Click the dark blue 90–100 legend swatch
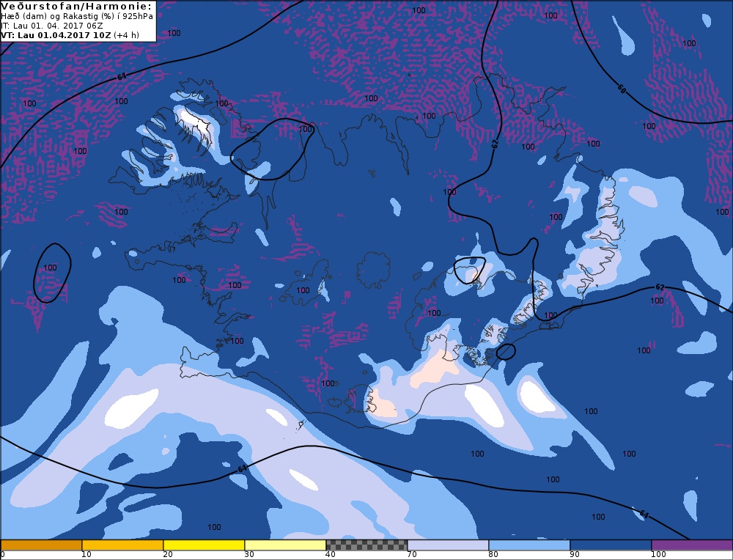This screenshot has height=560, width=733. (x=611, y=545)
